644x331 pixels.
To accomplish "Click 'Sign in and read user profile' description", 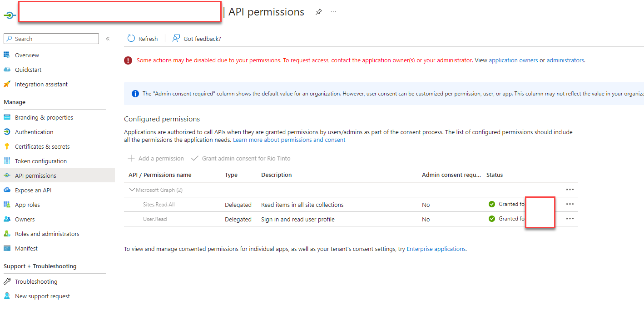I will click(x=298, y=219).
